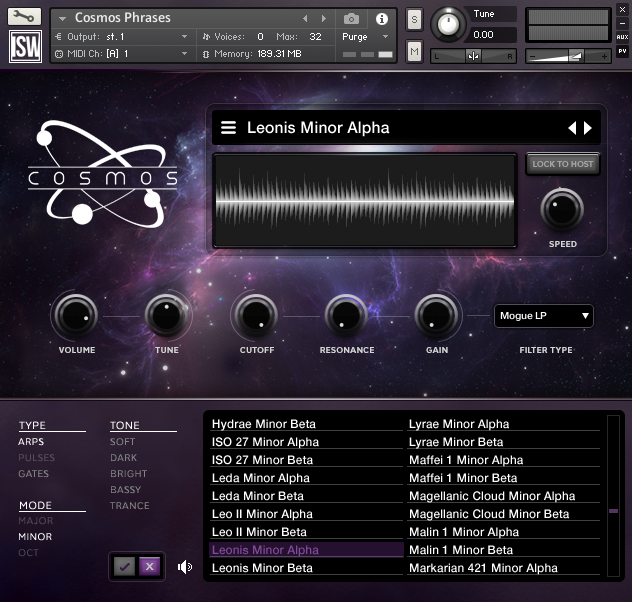The image size is (632, 602).
Task: Open the Mogue LP filter type dropdown
Action: (544, 316)
